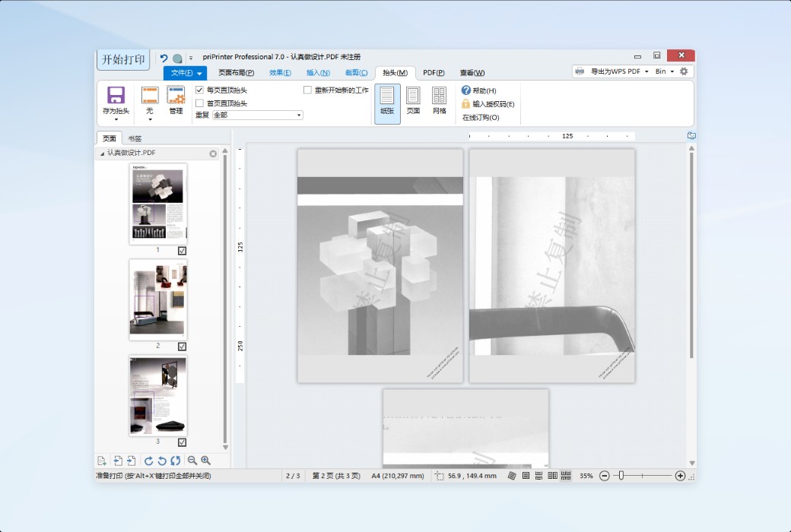The height and width of the screenshot is (532, 791).
Task: Click the preview vertical scrollbar
Action: click(x=691, y=255)
